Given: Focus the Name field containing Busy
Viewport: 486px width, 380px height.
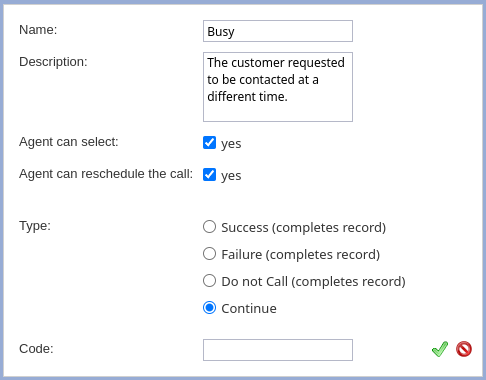Looking at the screenshot, I should click(278, 31).
